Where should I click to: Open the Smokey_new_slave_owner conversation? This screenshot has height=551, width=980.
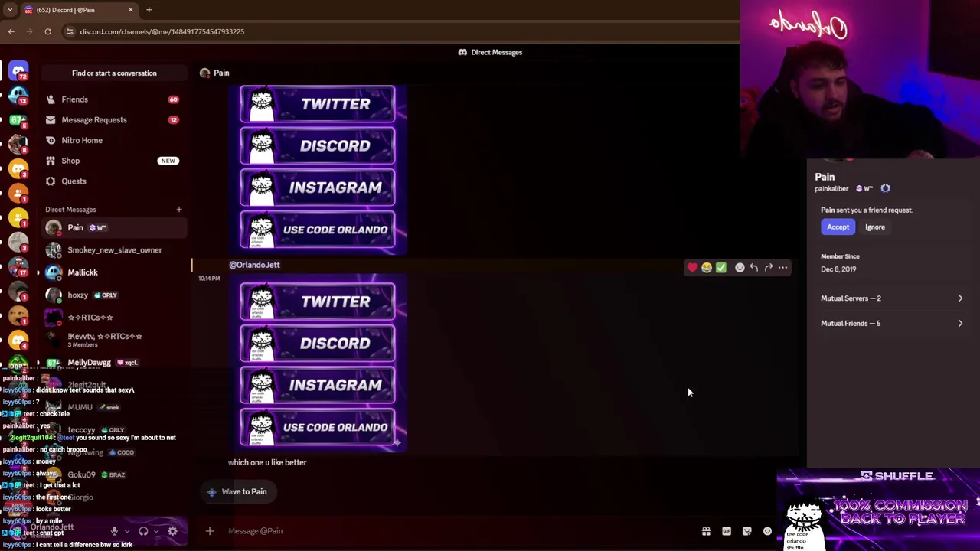(114, 250)
